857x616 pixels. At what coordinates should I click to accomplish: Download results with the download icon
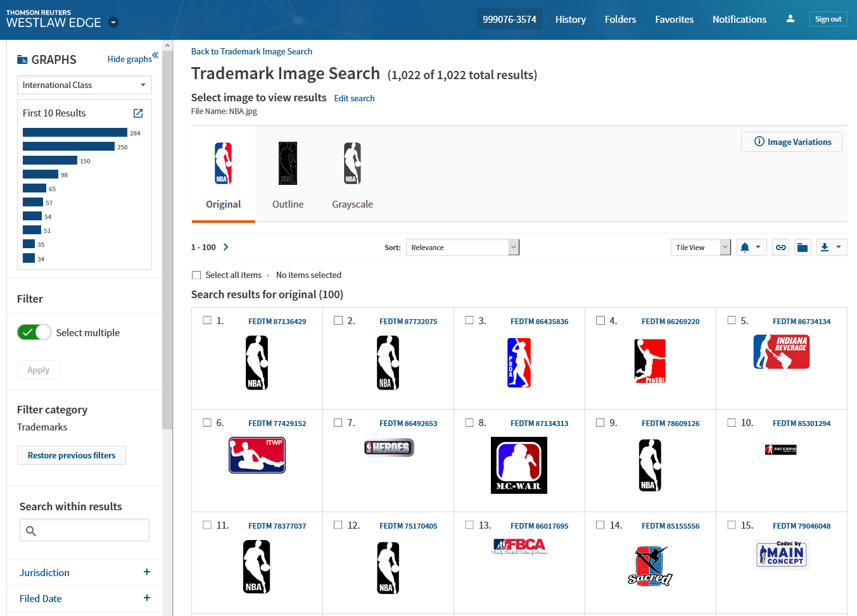825,248
